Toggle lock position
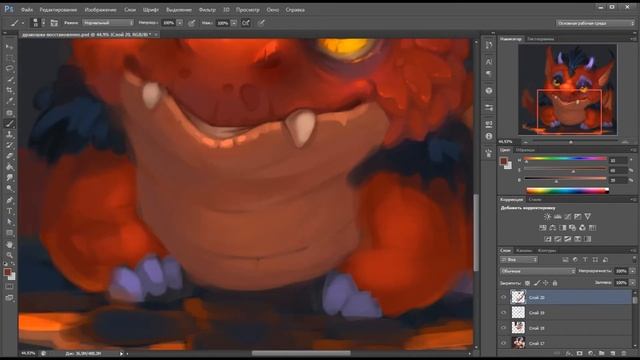Image resolution: width=640 pixels, height=360 pixels. click(x=546, y=282)
